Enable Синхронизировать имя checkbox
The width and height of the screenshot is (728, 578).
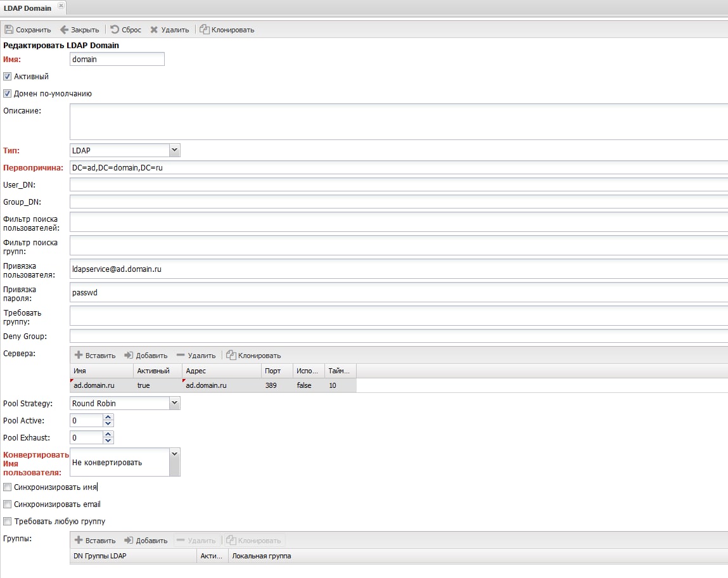pos(7,487)
